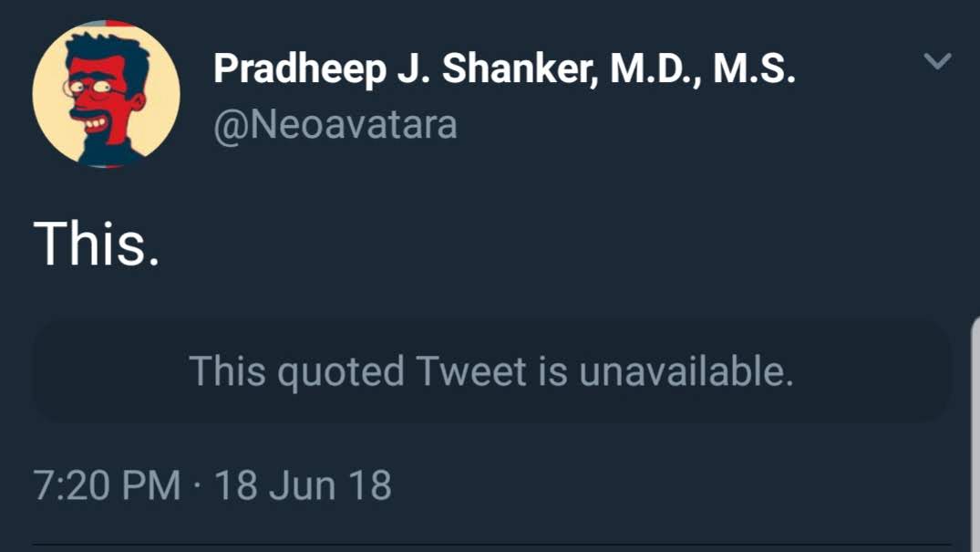Click the surname "Shanker" in tweet header
The width and height of the screenshot is (980, 552).
[x=521, y=70]
